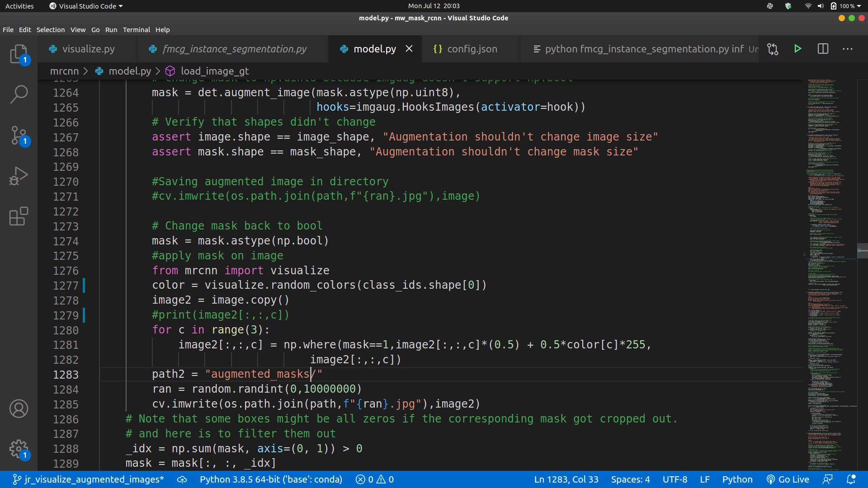Screen dimensions: 868x488
Task: Toggle Spaces: 4 indentation setting
Action: (630, 479)
